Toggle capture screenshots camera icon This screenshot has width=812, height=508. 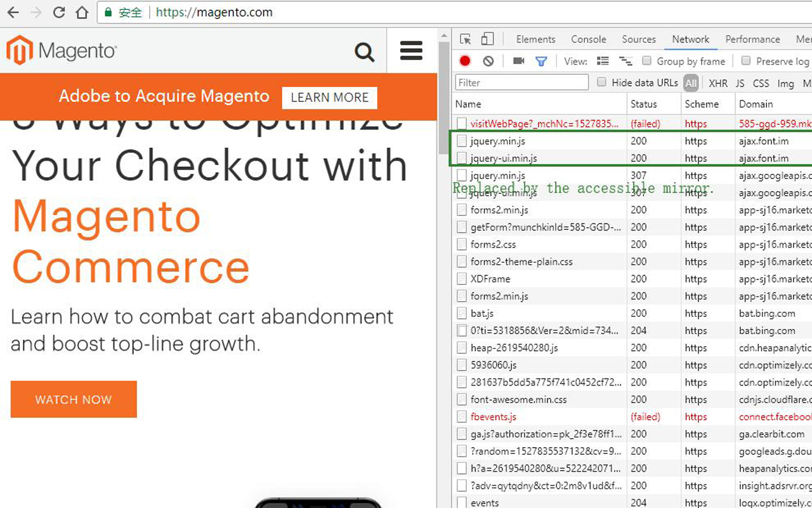tap(518, 61)
